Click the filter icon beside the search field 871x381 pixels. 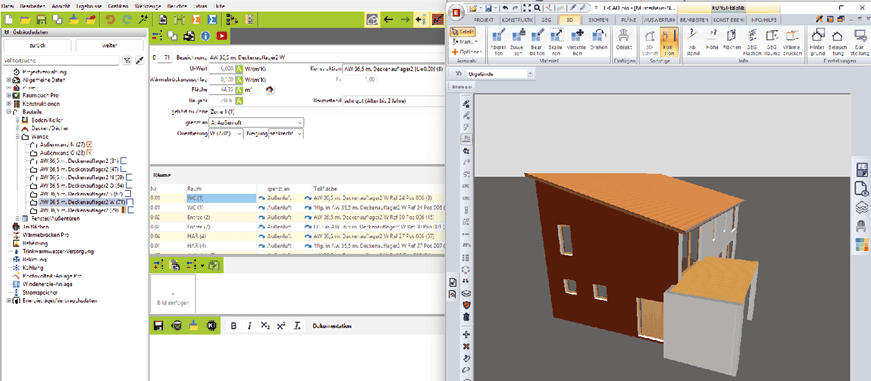127,60
